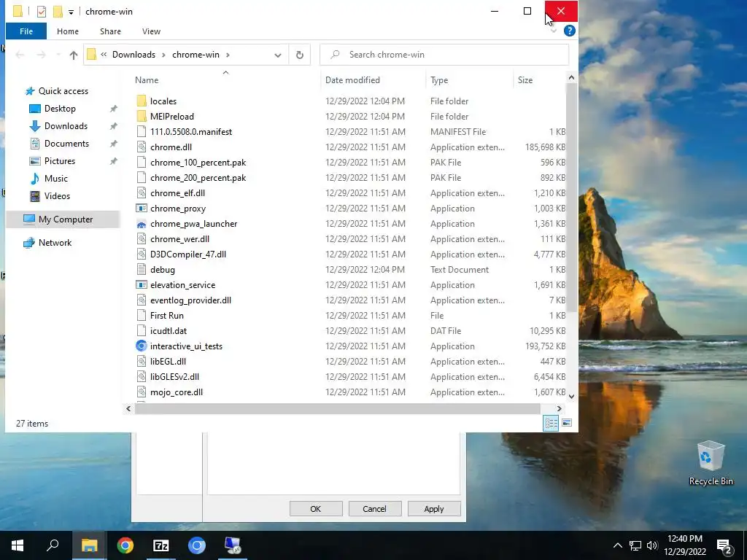747x560 pixels.
Task: Expand the ribbon chevron
Action: 554,31
